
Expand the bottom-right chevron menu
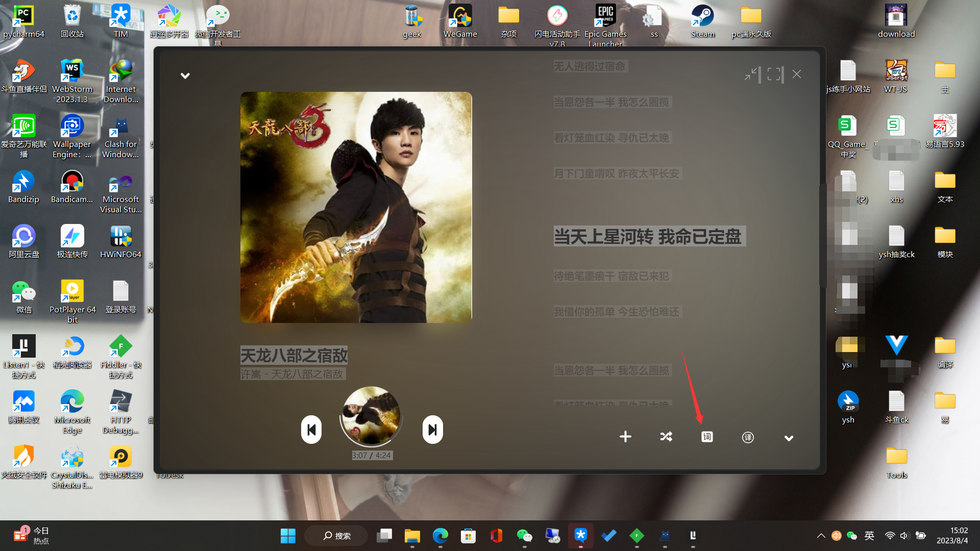(x=789, y=438)
